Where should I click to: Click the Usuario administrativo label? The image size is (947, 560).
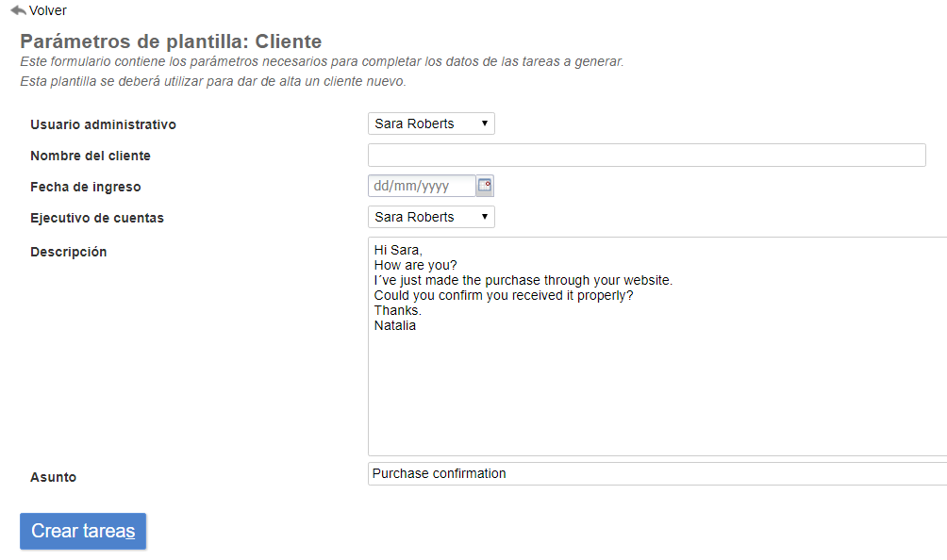[103, 124]
